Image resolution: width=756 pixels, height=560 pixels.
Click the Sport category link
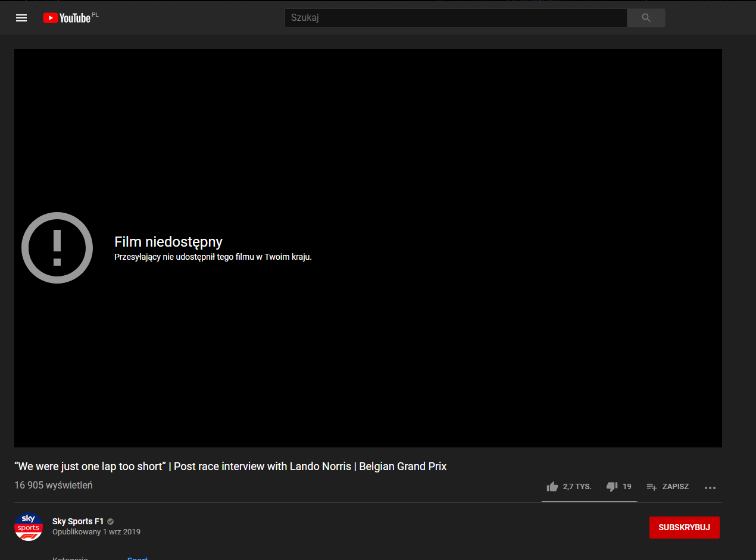click(x=138, y=558)
